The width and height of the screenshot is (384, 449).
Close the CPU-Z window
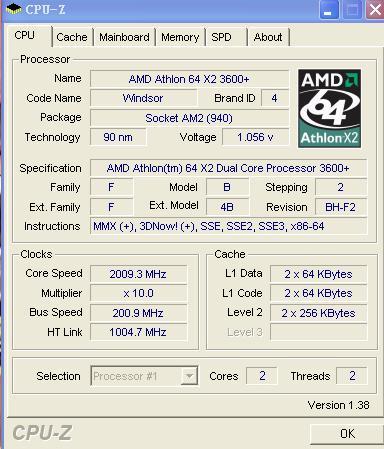375,10
